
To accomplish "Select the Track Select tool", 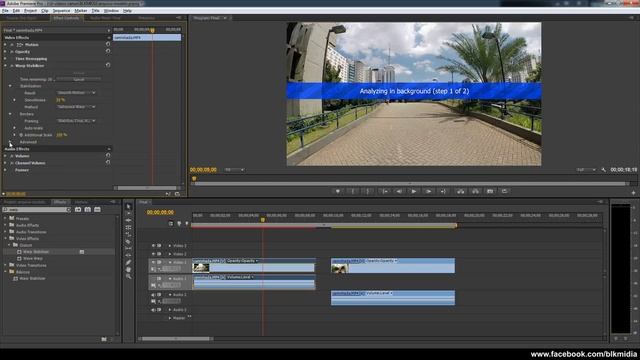I will [128, 213].
